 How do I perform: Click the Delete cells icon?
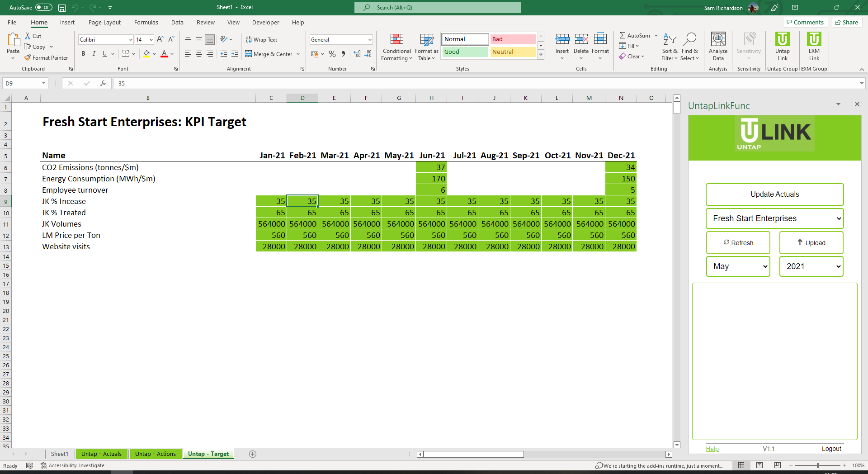581,39
